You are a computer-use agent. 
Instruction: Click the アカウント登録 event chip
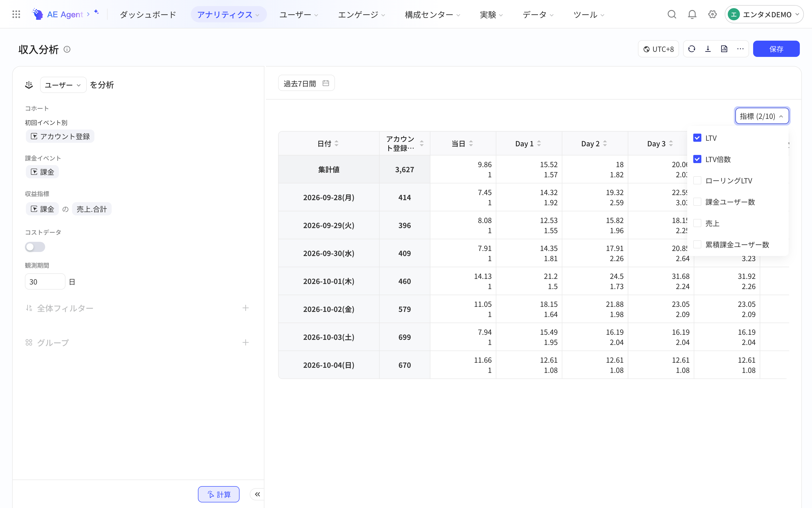(x=60, y=136)
